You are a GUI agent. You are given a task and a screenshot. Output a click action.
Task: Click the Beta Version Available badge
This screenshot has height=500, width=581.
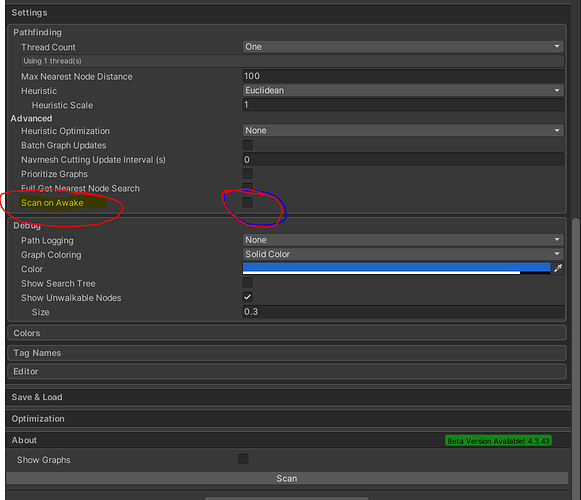tap(498, 441)
